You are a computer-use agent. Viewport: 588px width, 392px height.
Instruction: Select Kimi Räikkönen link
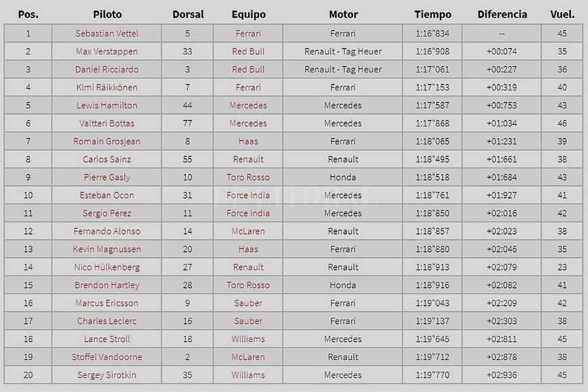coord(107,87)
